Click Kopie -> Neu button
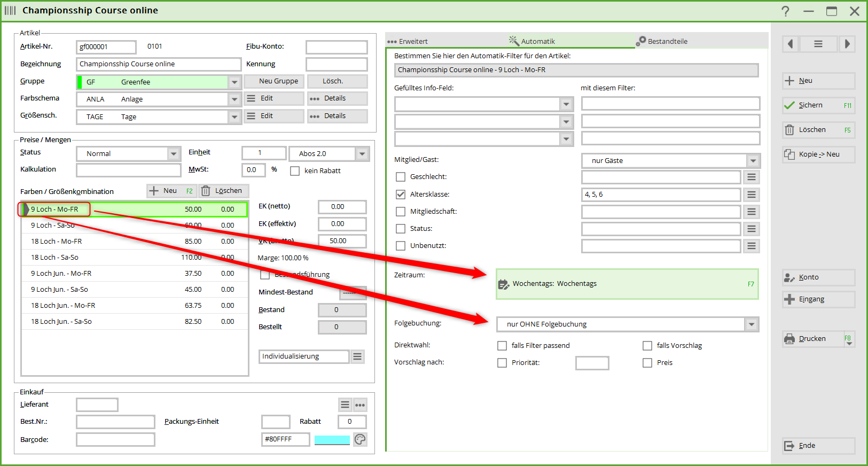 click(818, 154)
